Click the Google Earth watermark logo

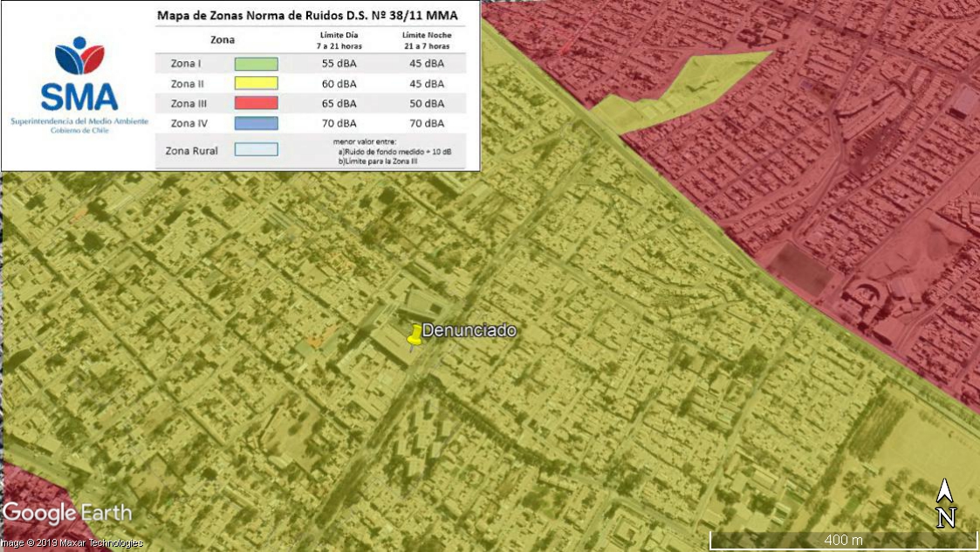67,513
